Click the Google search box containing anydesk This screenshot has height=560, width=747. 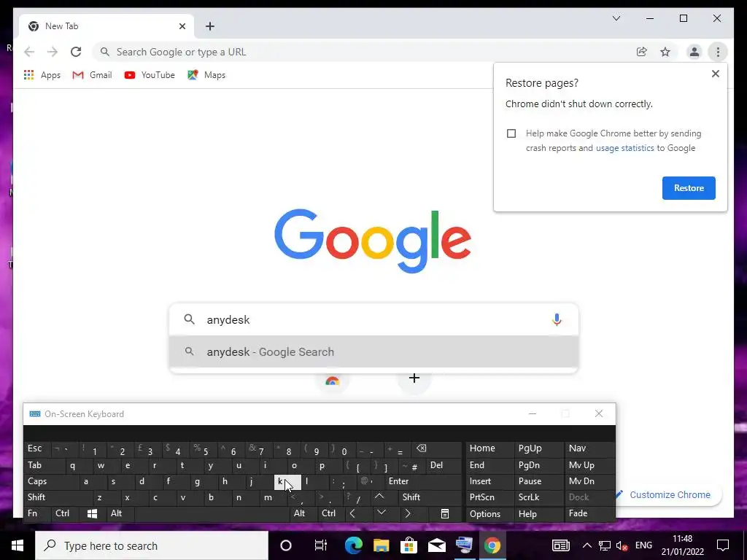pyautogui.click(x=373, y=319)
